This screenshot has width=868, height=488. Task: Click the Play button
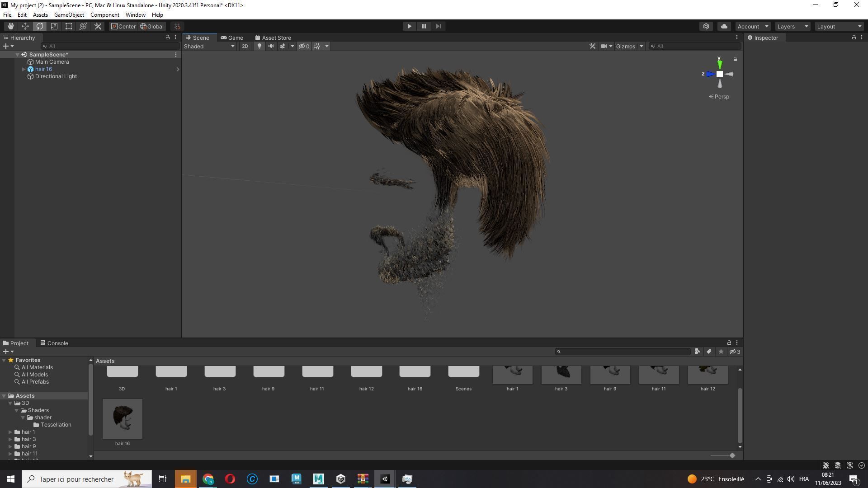(x=409, y=26)
